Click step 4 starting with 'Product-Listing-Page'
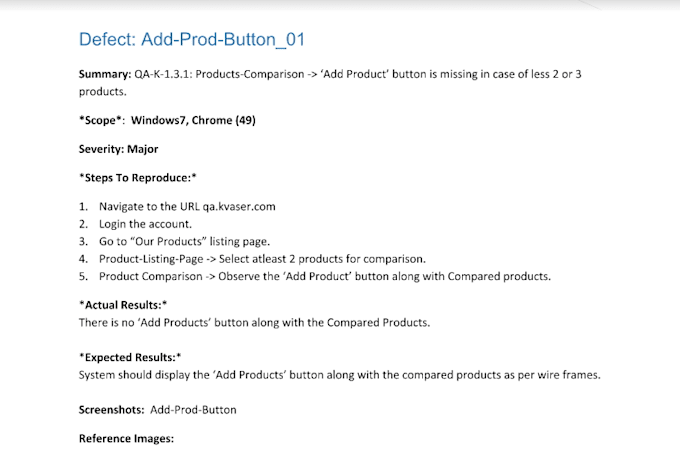This screenshot has width=680, height=472. point(262,258)
